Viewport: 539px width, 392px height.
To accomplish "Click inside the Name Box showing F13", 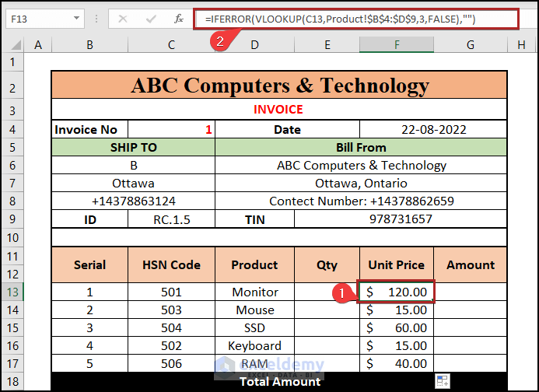I will 39,19.
